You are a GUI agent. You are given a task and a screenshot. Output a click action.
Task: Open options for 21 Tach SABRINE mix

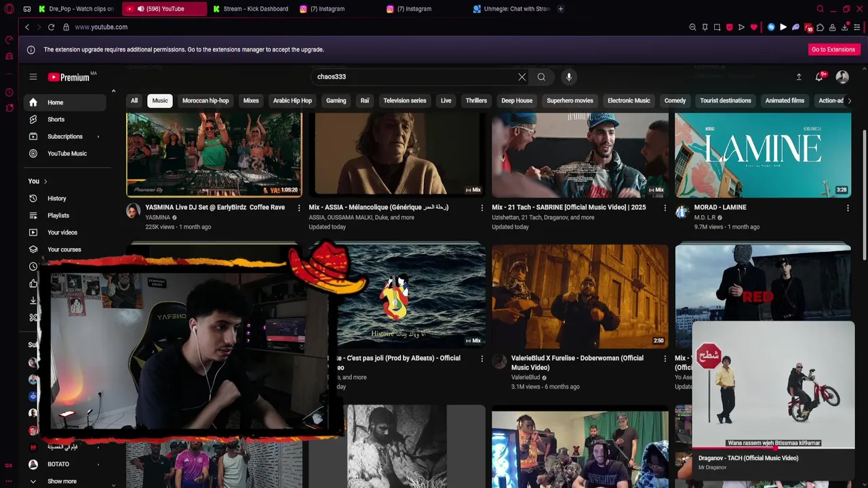click(x=665, y=208)
